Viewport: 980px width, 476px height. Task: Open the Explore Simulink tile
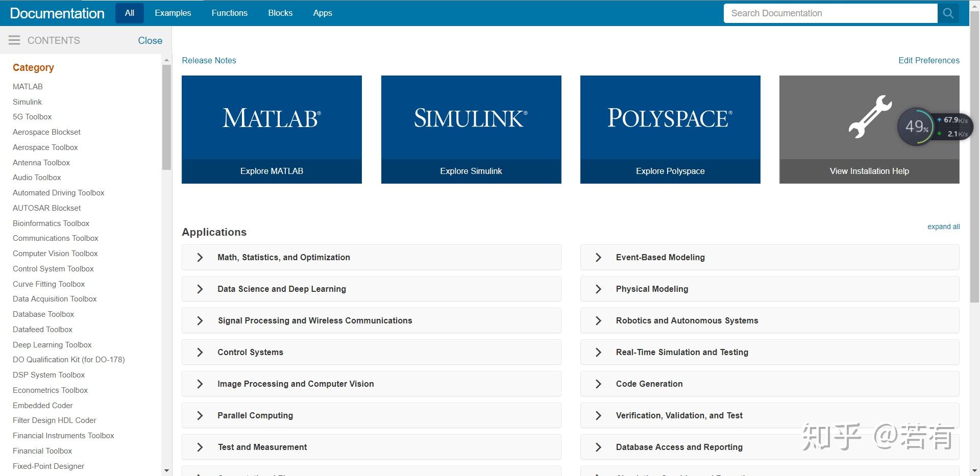click(x=471, y=130)
